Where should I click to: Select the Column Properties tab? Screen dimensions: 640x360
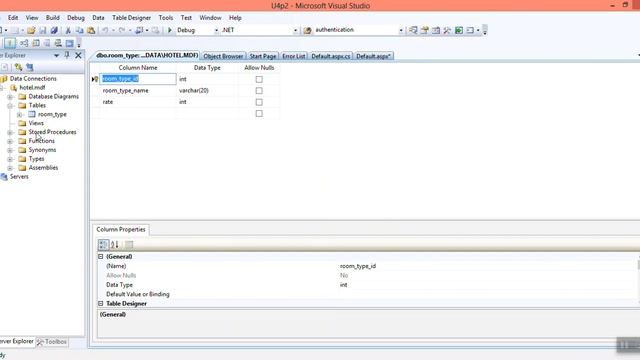click(121, 230)
